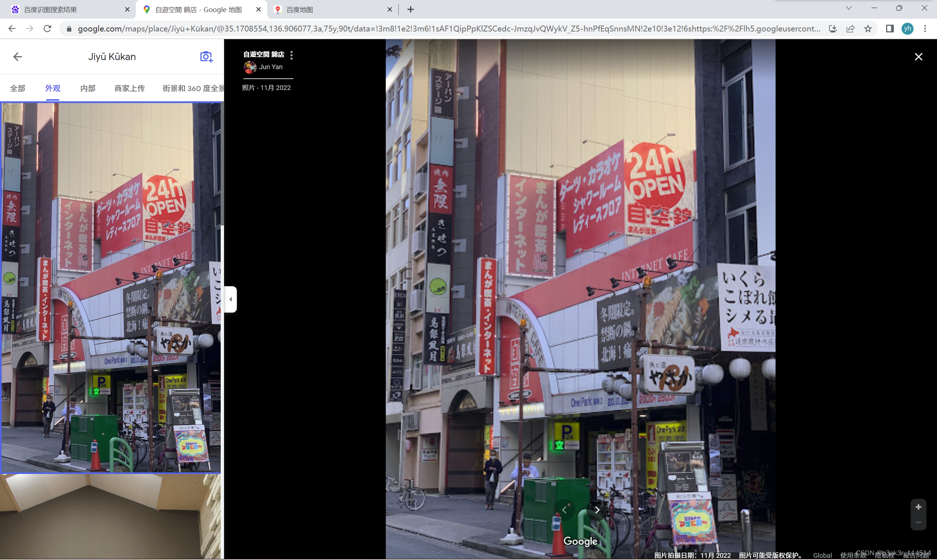The image size is (937, 560).
Task: Switch to the 内部 tab
Action: coord(87,88)
